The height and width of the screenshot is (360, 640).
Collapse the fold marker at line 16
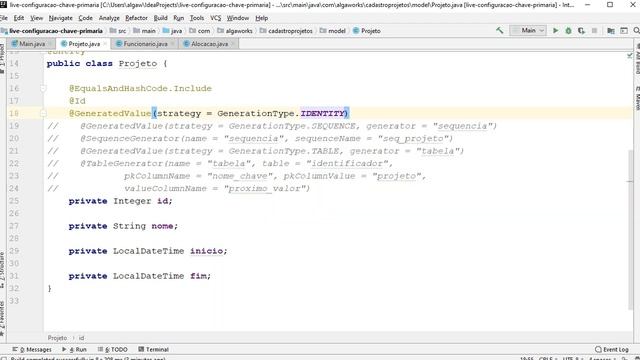(x=43, y=88)
